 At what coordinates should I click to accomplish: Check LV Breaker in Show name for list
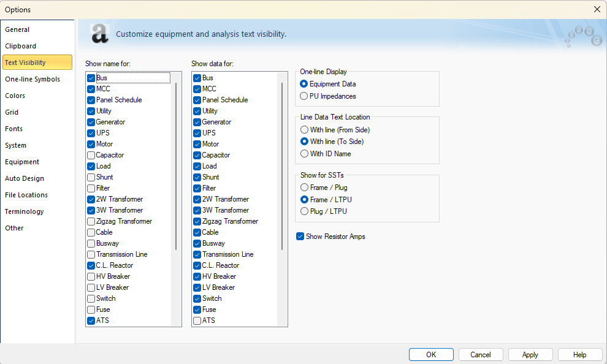coord(91,287)
